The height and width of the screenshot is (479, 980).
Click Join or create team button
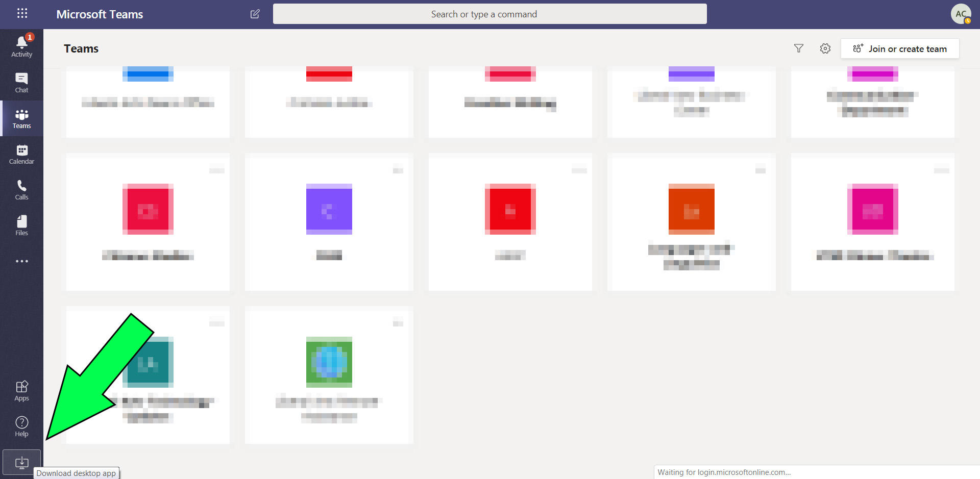coord(900,48)
